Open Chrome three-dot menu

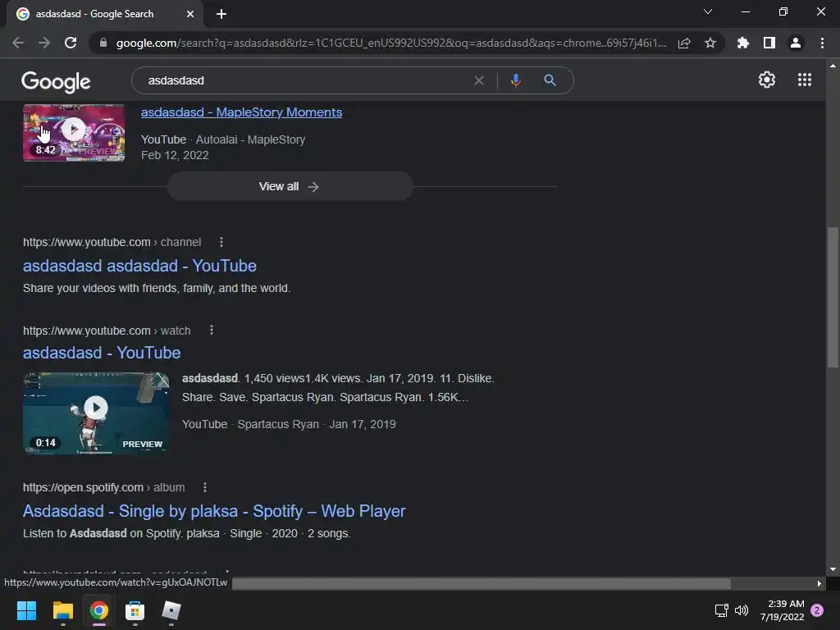tap(822, 43)
